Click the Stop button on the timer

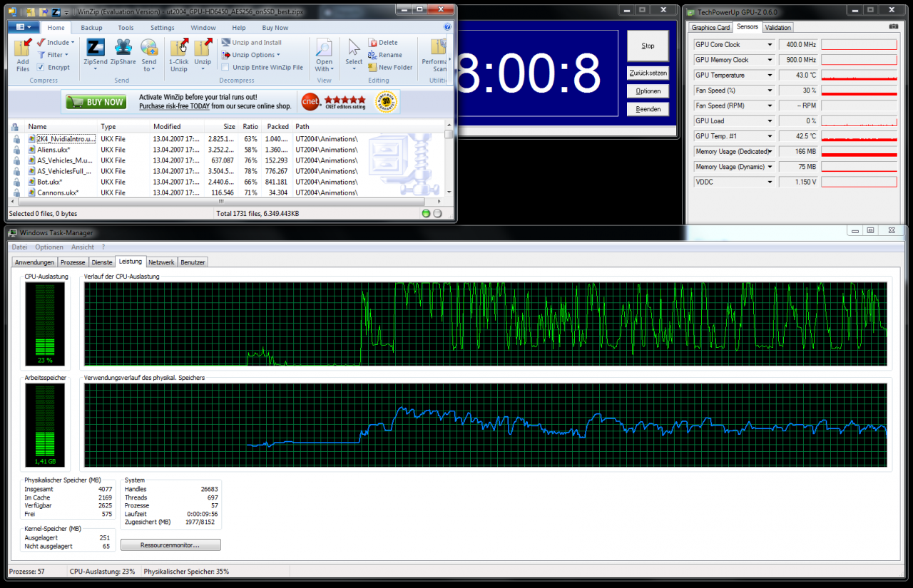point(648,46)
